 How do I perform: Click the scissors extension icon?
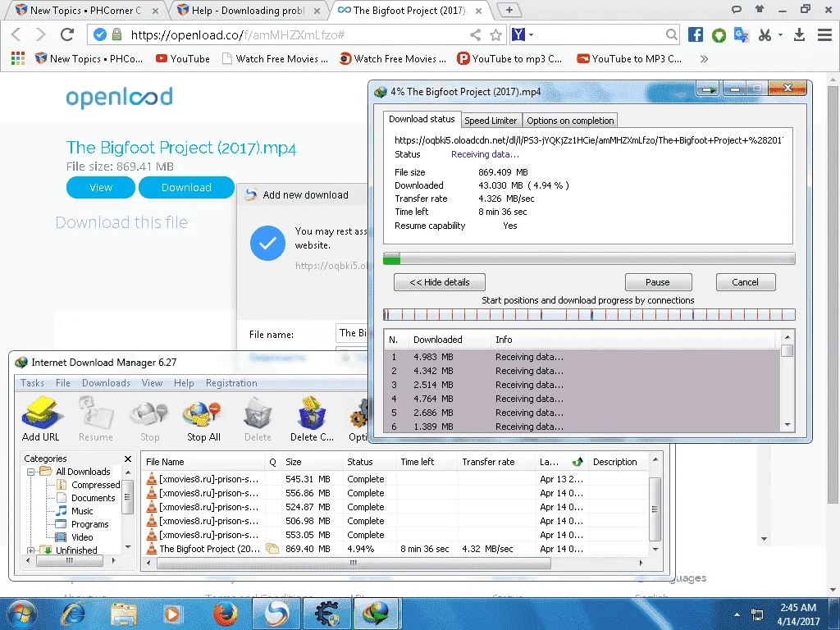765,34
